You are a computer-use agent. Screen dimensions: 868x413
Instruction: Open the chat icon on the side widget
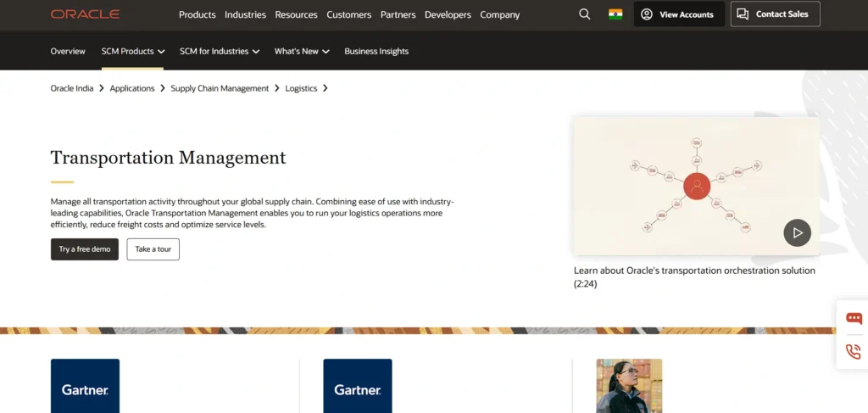pos(854,318)
